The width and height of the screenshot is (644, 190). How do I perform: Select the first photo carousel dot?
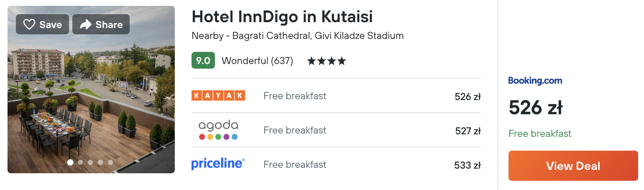point(70,162)
